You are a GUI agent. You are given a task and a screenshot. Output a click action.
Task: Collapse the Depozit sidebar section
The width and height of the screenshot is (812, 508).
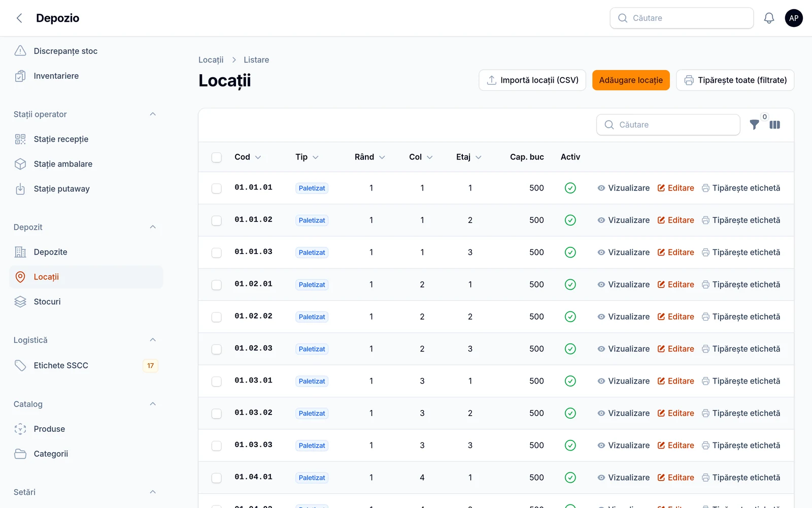[x=153, y=227]
